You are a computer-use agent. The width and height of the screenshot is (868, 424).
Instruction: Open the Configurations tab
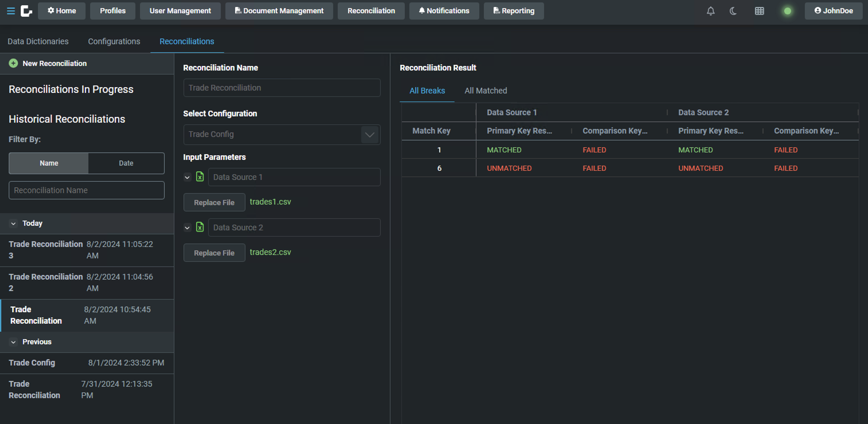[x=114, y=42]
